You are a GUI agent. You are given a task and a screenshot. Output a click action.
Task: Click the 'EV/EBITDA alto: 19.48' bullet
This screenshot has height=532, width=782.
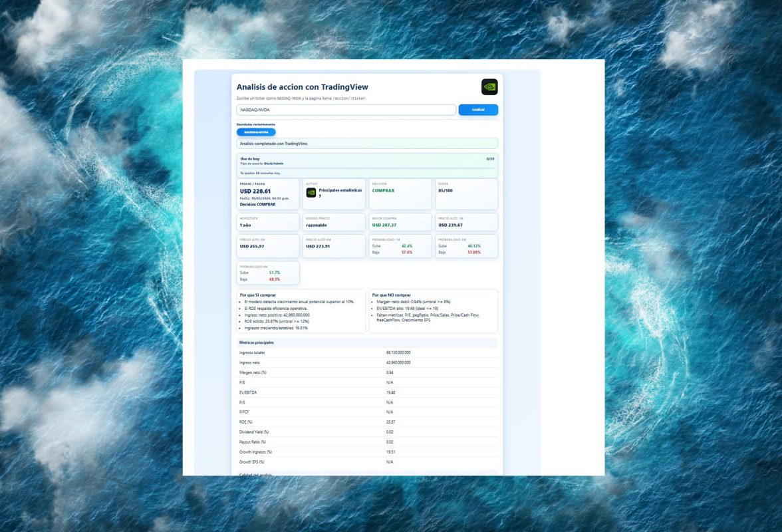tap(408, 309)
